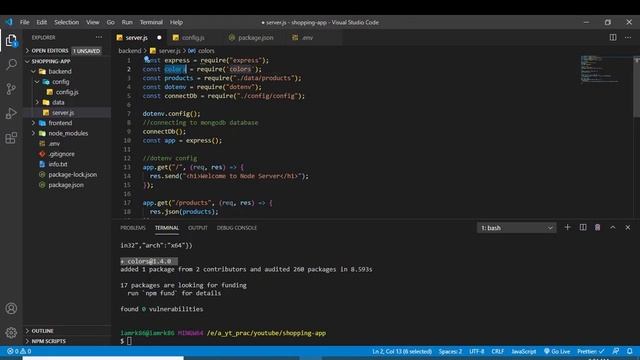Expand the NPM SCRIPTS section
Viewport: 640px width, 360px height.
[x=48, y=341]
